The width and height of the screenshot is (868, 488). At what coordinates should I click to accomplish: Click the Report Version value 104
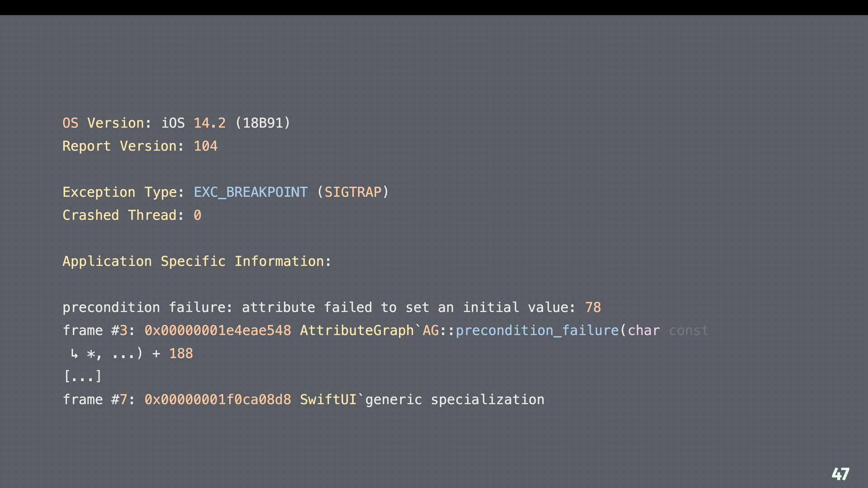206,146
